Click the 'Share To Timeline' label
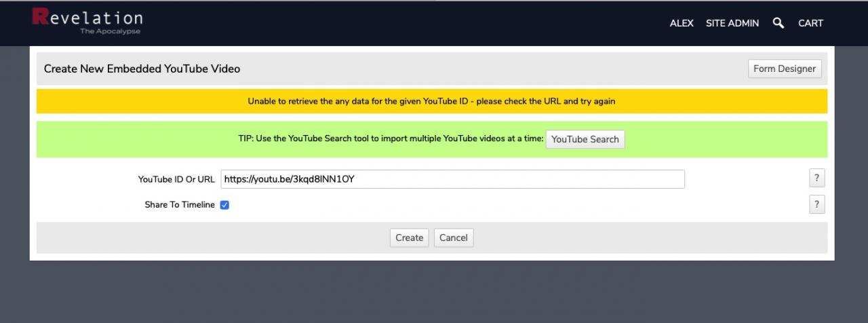Image resolution: width=868 pixels, height=323 pixels. 180,205
